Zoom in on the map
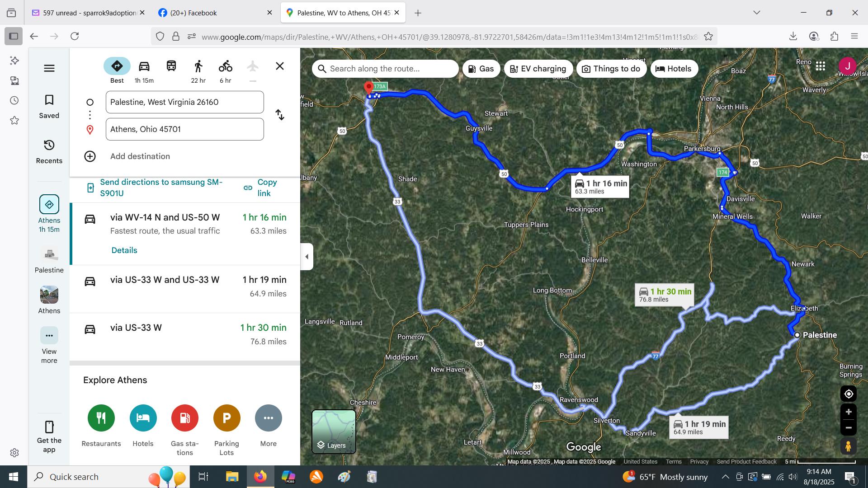This screenshot has height=488, width=868. click(x=849, y=412)
